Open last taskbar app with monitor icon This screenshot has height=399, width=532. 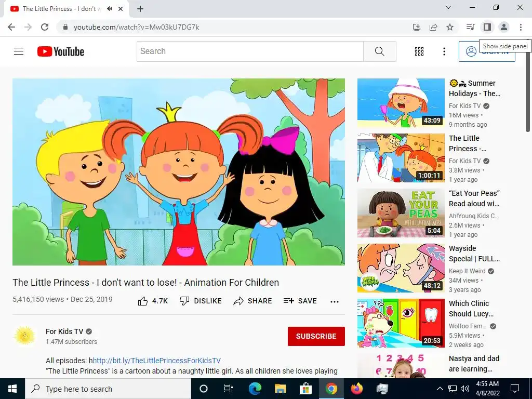point(382,389)
